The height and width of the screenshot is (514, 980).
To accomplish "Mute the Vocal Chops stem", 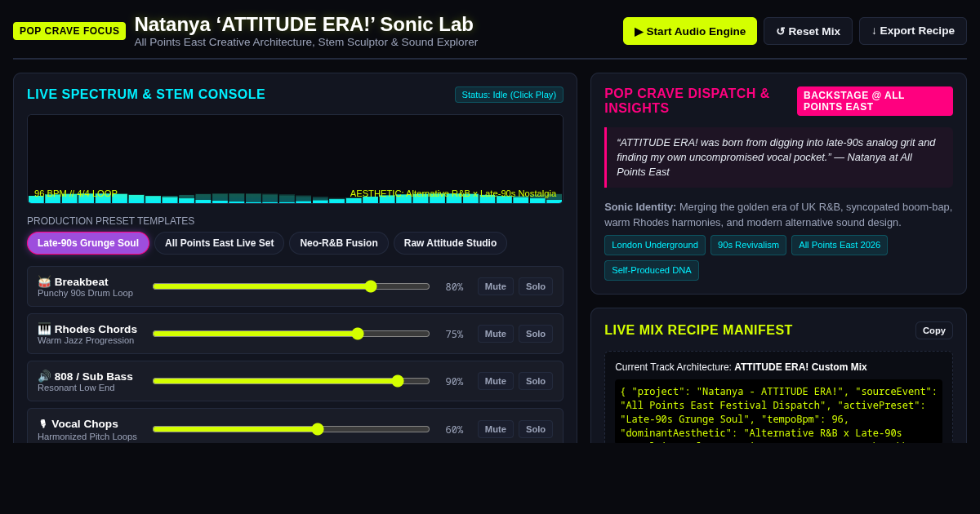I will click(x=496, y=429).
